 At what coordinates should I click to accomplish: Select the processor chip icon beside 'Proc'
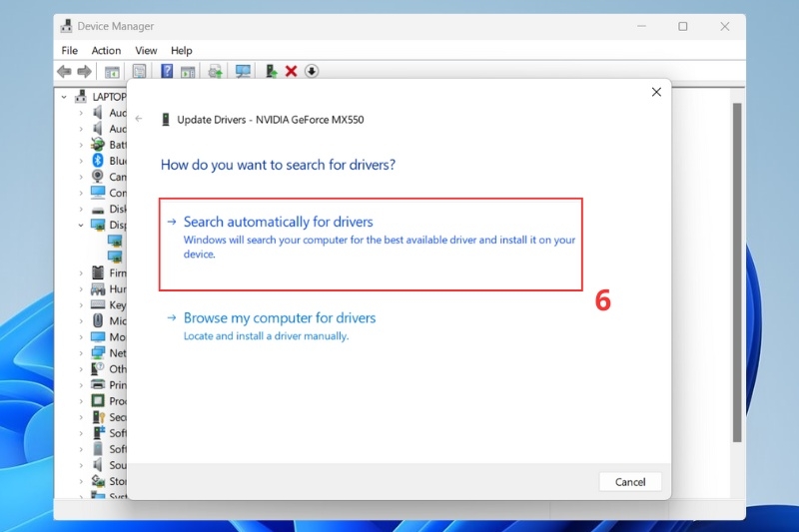click(x=98, y=400)
